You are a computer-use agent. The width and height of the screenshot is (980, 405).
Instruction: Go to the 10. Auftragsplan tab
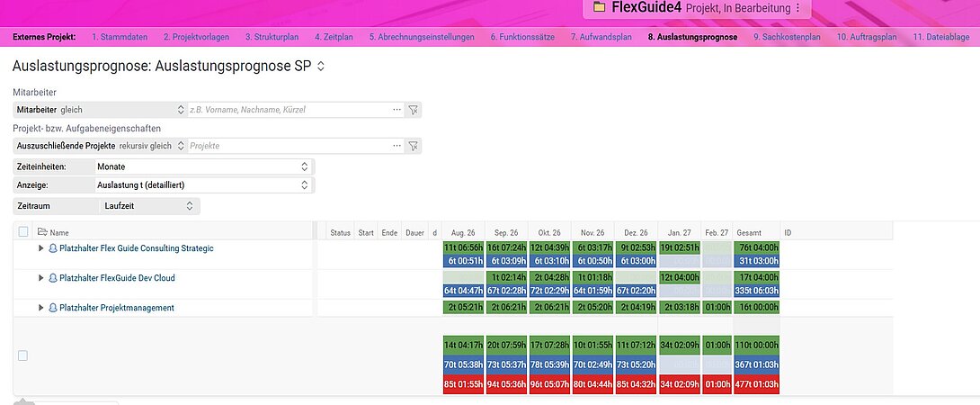(x=867, y=37)
